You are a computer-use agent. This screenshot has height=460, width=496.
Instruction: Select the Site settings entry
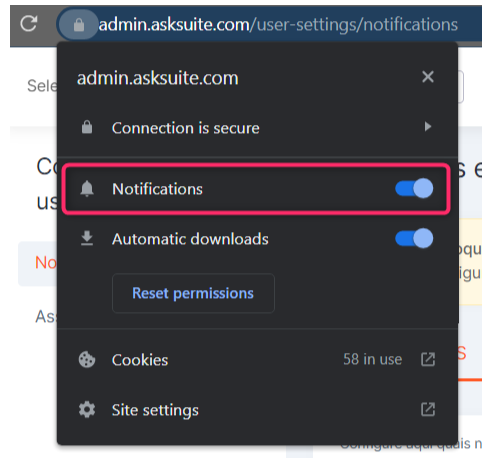[x=257, y=409]
